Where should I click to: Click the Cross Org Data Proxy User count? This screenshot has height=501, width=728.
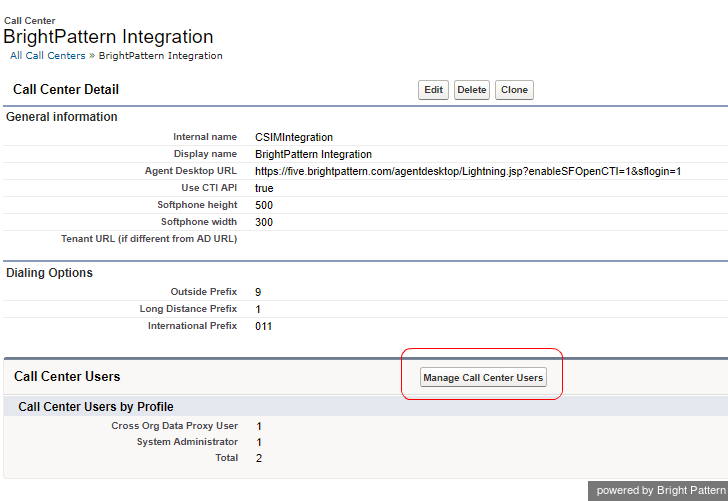[x=259, y=426]
